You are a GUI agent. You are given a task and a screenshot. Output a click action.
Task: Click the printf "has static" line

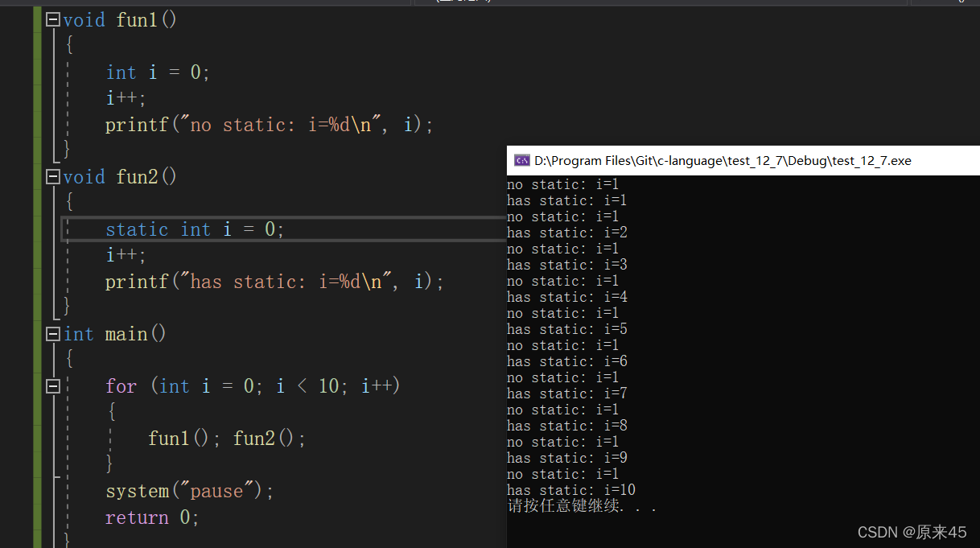pyautogui.click(x=274, y=282)
